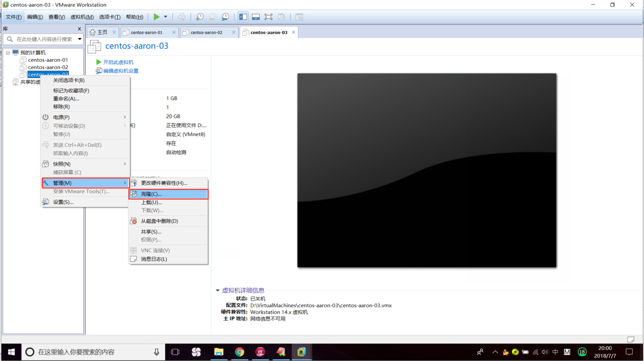Select 共享(S)... in submenu
The height and width of the screenshot is (361, 644).
pos(168,232)
